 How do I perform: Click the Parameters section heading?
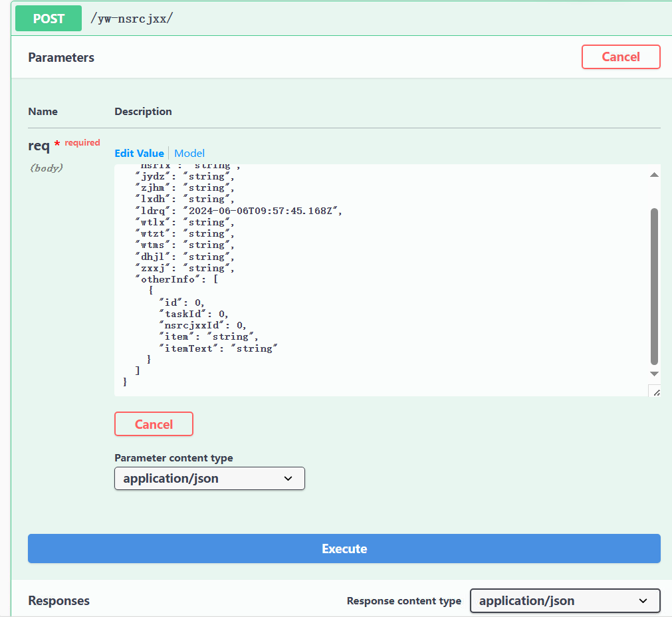[x=61, y=57]
